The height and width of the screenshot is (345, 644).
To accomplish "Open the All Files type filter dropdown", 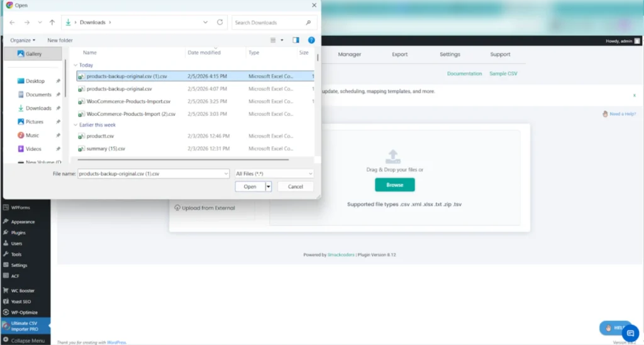I will pyautogui.click(x=274, y=174).
